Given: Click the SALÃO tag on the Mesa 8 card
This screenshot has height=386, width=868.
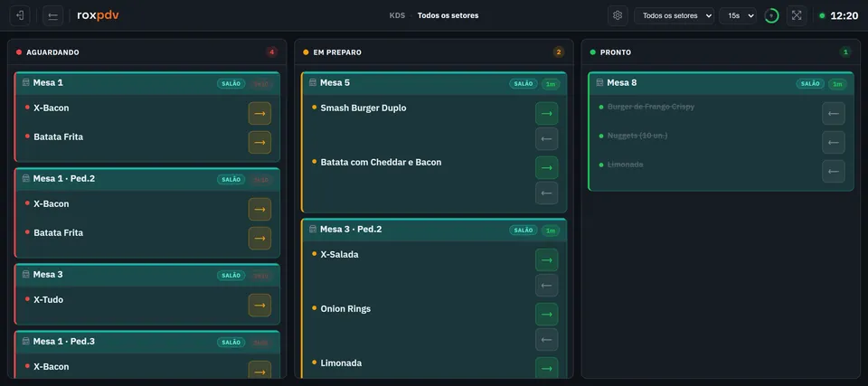Looking at the screenshot, I should pyautogui.click(x=810, y=84).
